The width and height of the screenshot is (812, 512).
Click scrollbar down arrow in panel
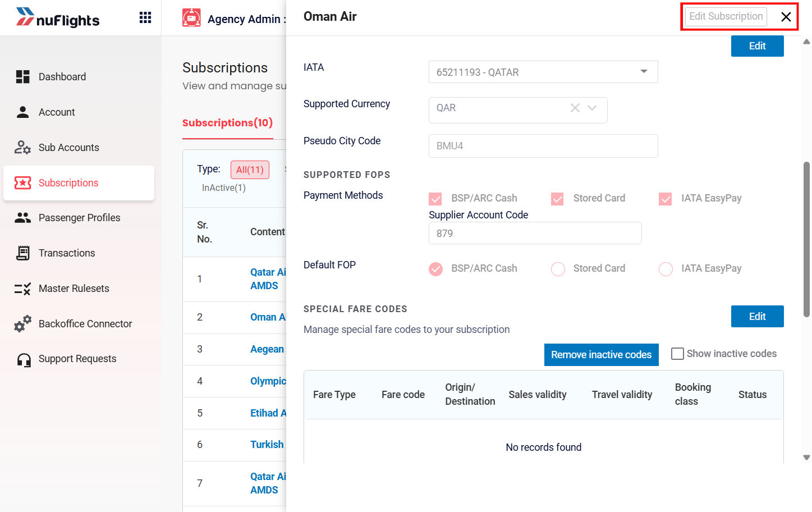[x=807, y=458]
